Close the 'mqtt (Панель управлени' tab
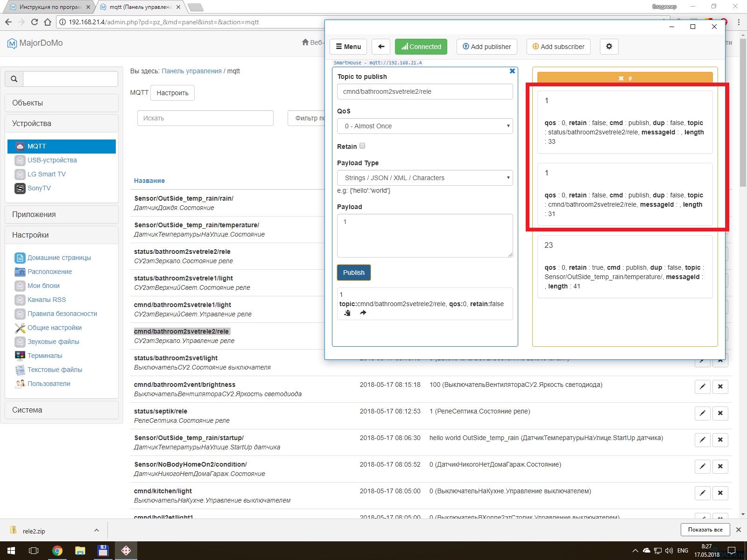 (178, 7)
